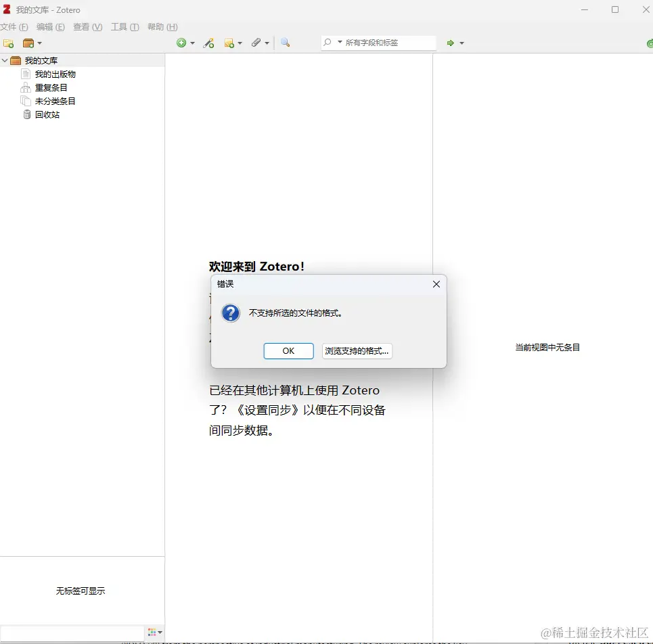Close the 错误 dialog with X
The image size is (653, 644).
coord(436,284)
